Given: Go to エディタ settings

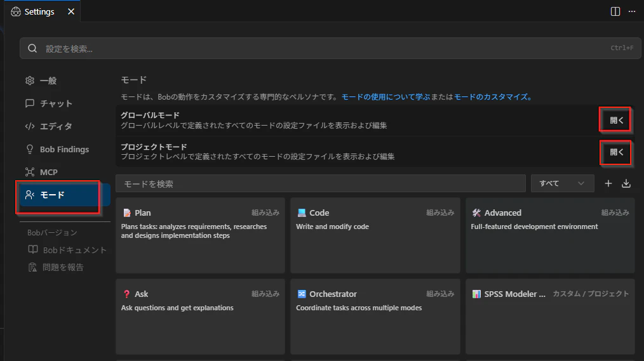Looking at the screenshot, I should 56,126.
